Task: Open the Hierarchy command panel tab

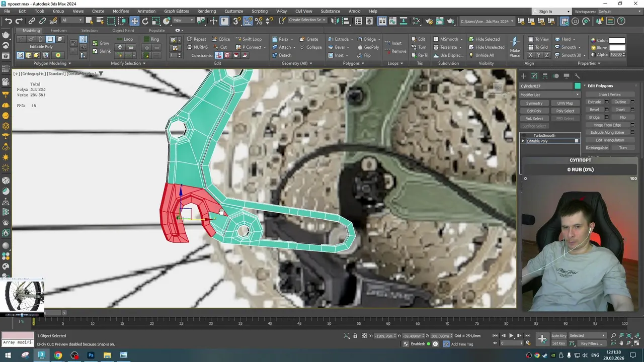Action: [x=545, y=76]
